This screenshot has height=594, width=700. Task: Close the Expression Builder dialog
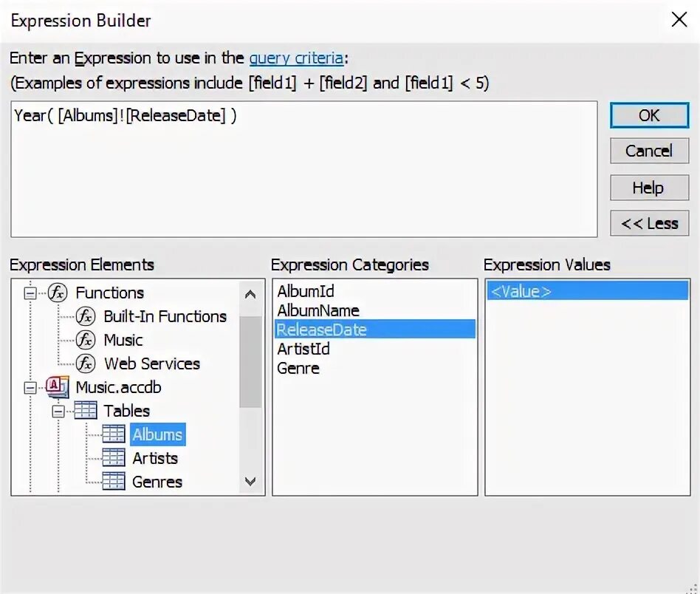point(679,20)
